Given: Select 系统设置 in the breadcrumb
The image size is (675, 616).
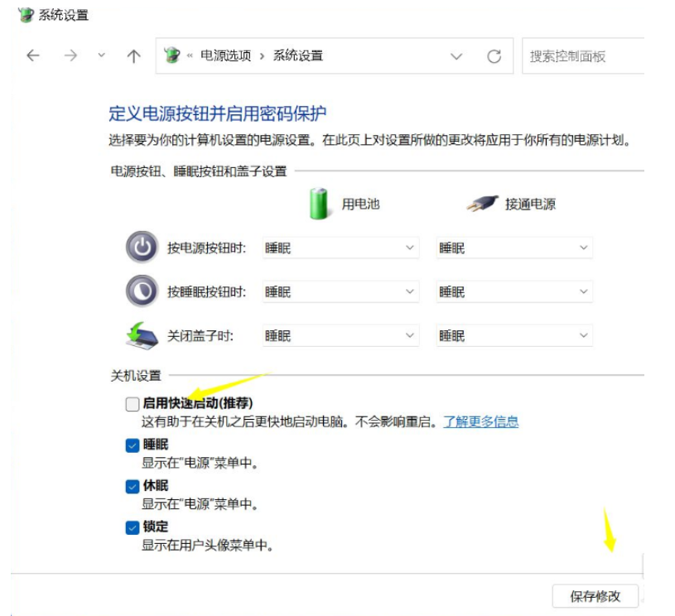Looking at the screenshot, I should (x=298, y=56).
